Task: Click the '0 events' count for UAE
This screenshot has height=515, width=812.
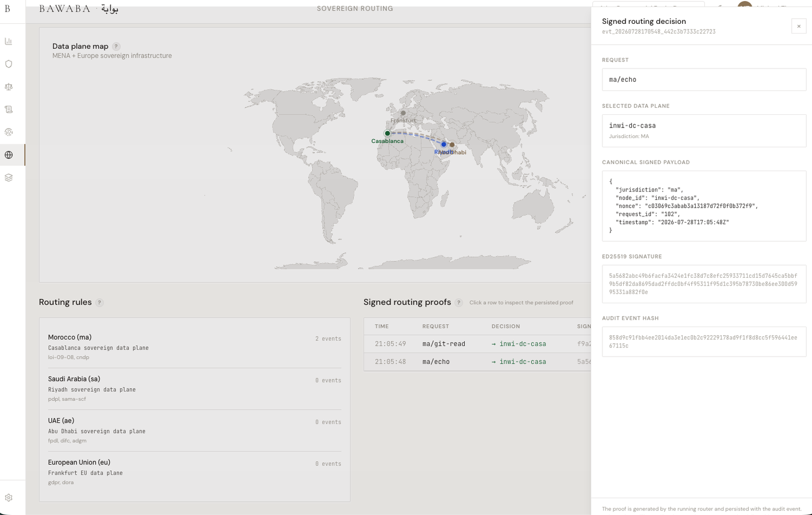Action: 328,422
